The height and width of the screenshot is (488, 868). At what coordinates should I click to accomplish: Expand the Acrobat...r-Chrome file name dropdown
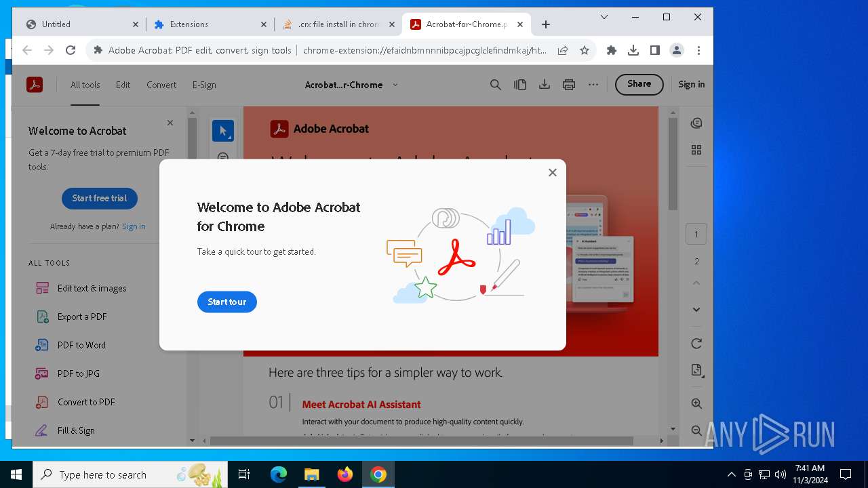pyautogui.click(x=395, y=85)
